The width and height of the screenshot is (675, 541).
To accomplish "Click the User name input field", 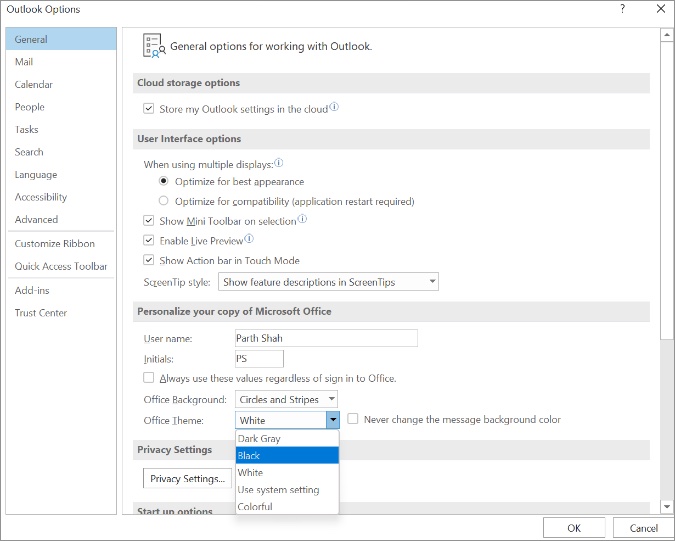I will [326, 338].
